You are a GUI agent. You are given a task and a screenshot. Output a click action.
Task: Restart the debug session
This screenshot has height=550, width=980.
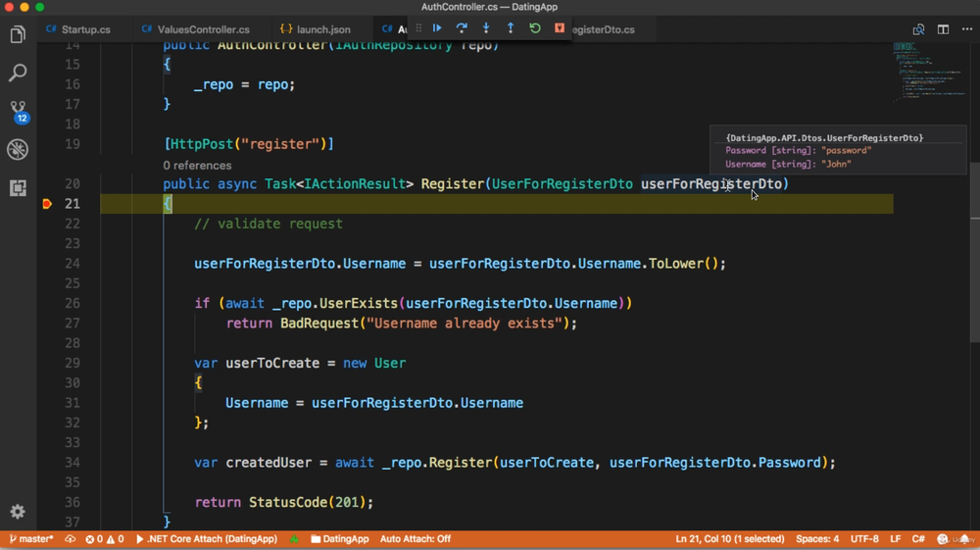coord(534,28)
